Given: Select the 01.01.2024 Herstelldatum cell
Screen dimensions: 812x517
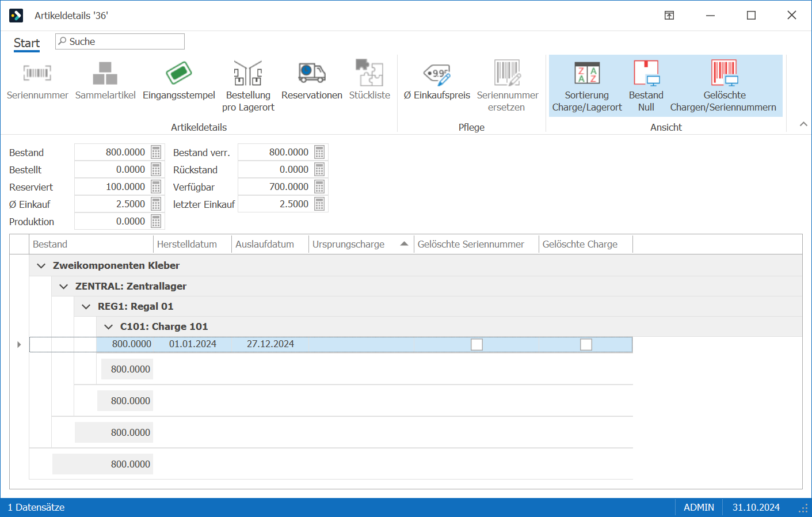Looking at the screenshot, I should pos(192,344).
